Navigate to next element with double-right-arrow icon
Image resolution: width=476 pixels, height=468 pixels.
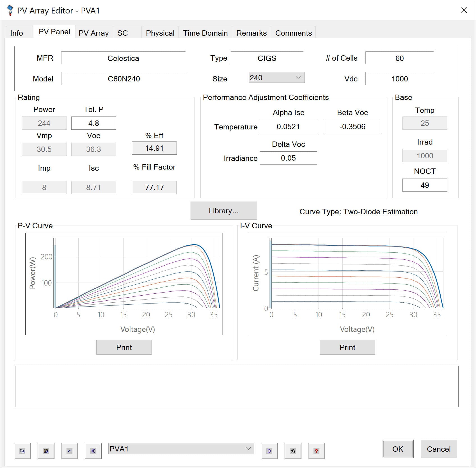point(269,451)
